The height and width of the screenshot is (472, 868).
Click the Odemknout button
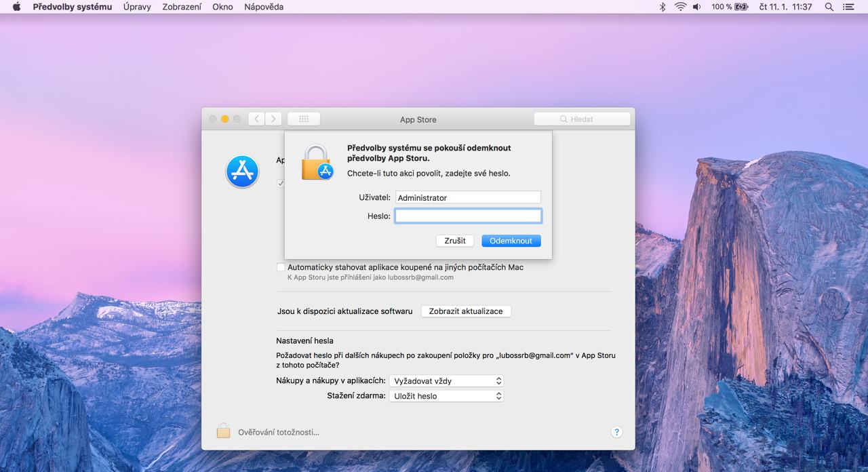pyautogui.click(x=511, y=241)
